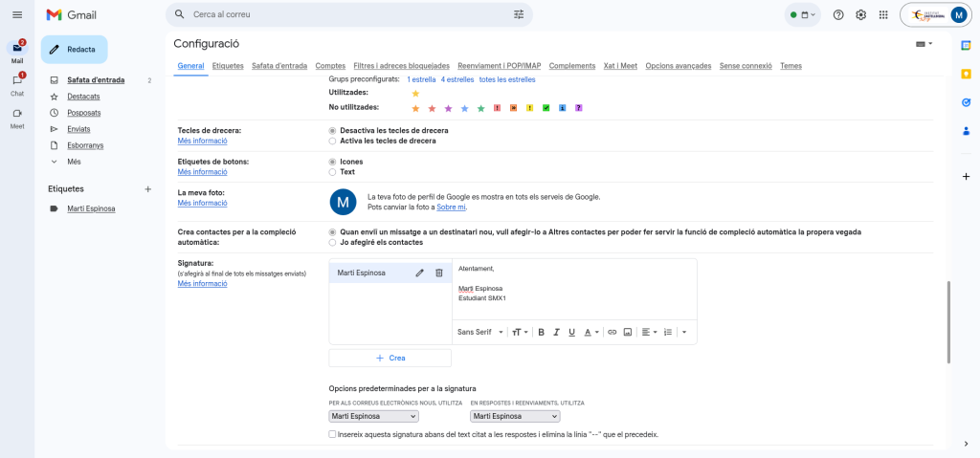Open the new emails signature dropdown
Viewport: 980px width, 458px height.
pos(373,416)
